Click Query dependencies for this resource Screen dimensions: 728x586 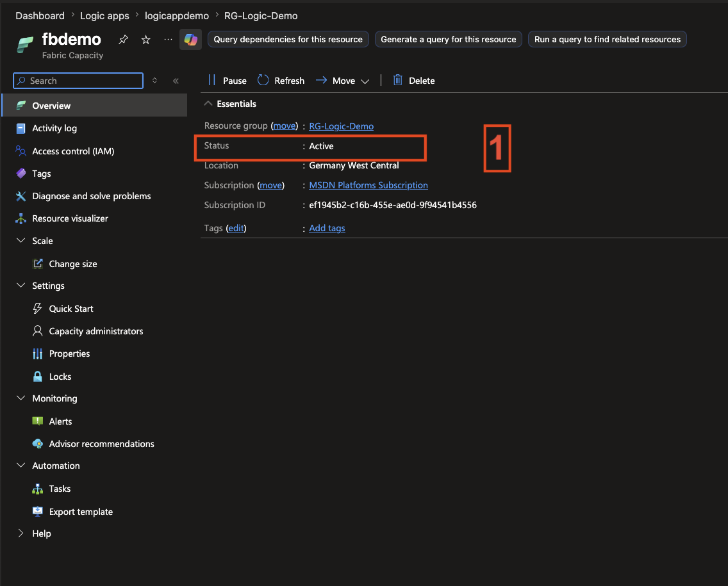tap(288, 40)
